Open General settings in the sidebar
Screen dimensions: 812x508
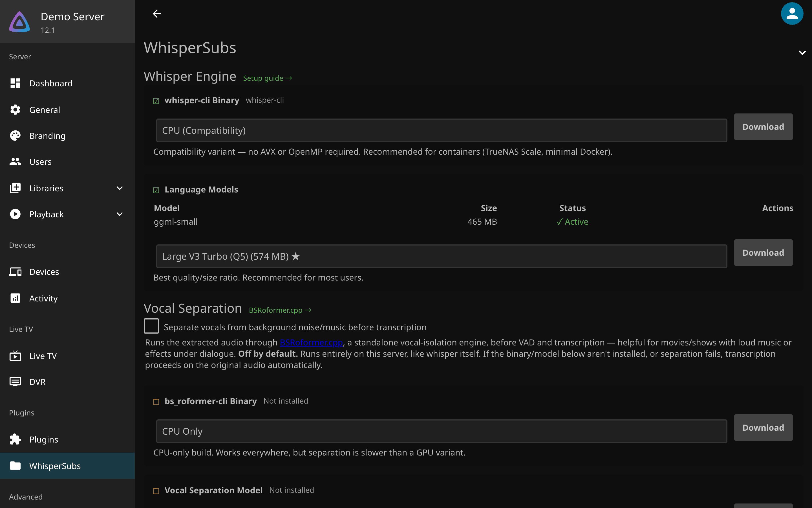[x=67, y=110]
